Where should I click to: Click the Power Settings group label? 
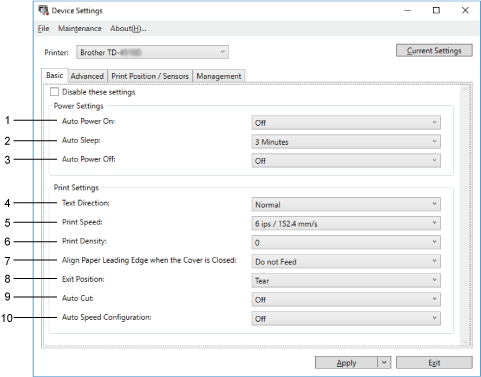[79, 106]
